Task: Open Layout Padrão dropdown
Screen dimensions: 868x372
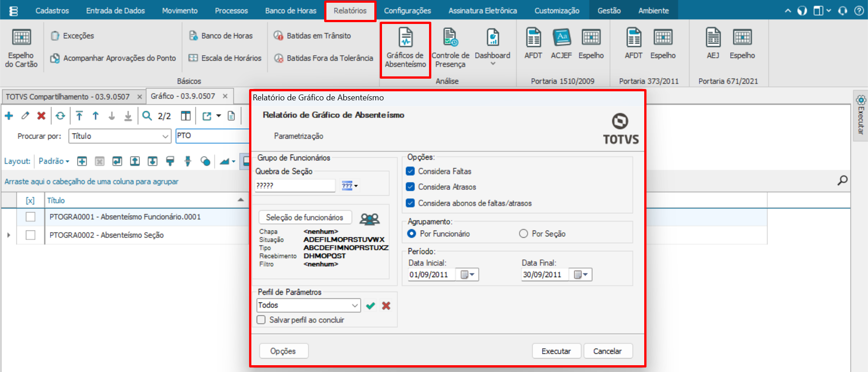Action: (x=54, y=161)
